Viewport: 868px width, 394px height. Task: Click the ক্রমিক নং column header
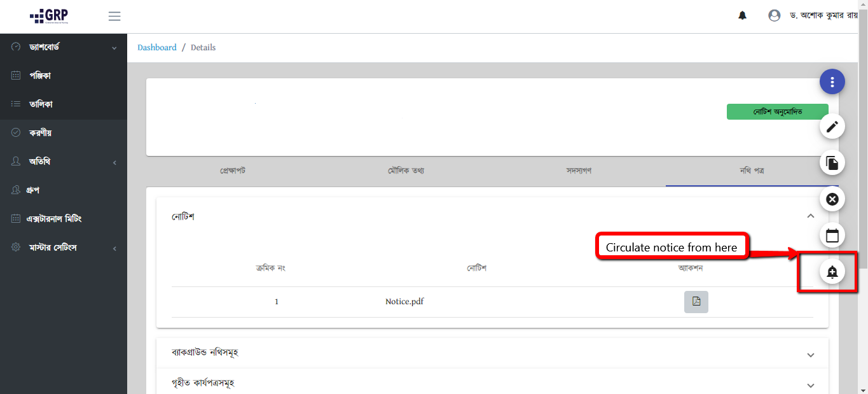point(270,268)
